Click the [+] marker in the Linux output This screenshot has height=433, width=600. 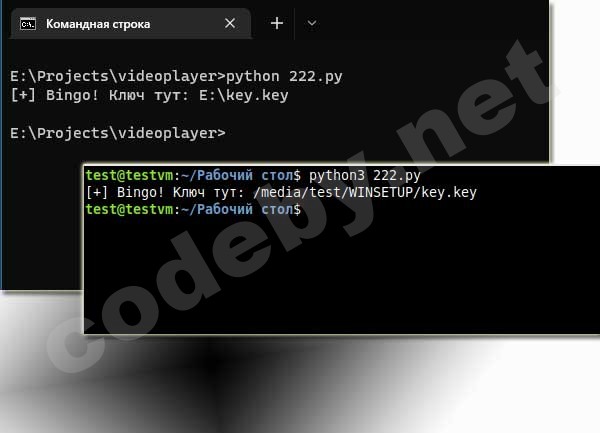click(97, 192)
